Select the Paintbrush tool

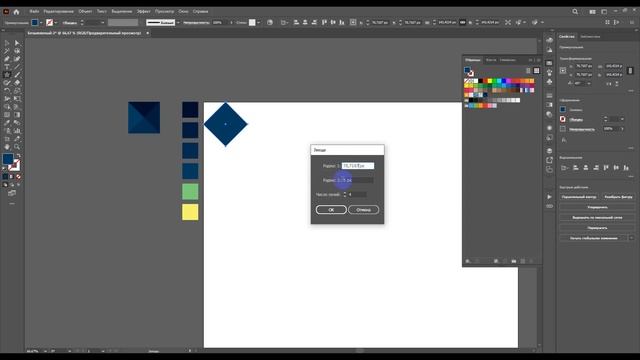(x=17, y=75)
